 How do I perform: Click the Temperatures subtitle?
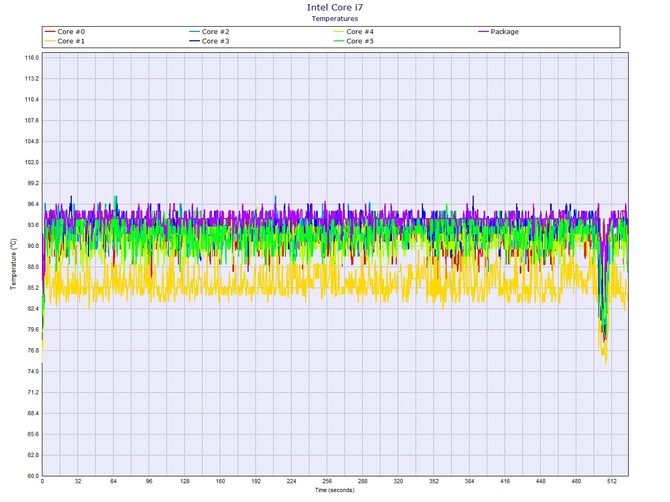(335, 18)
